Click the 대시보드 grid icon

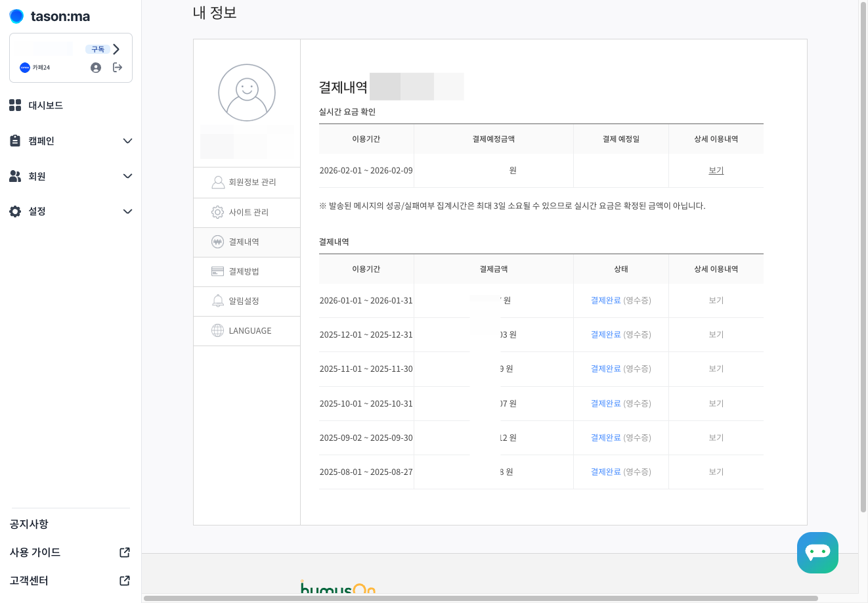coord(15,105)
